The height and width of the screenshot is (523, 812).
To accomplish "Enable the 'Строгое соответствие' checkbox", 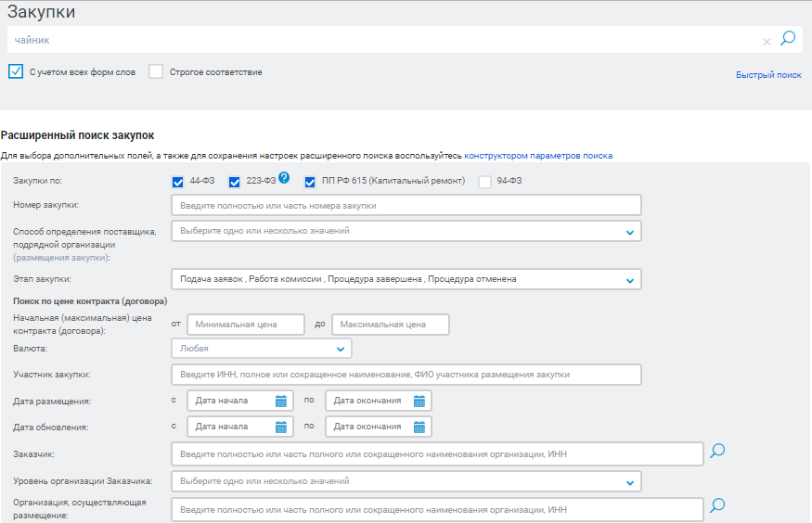I will [x=156, y=71].
